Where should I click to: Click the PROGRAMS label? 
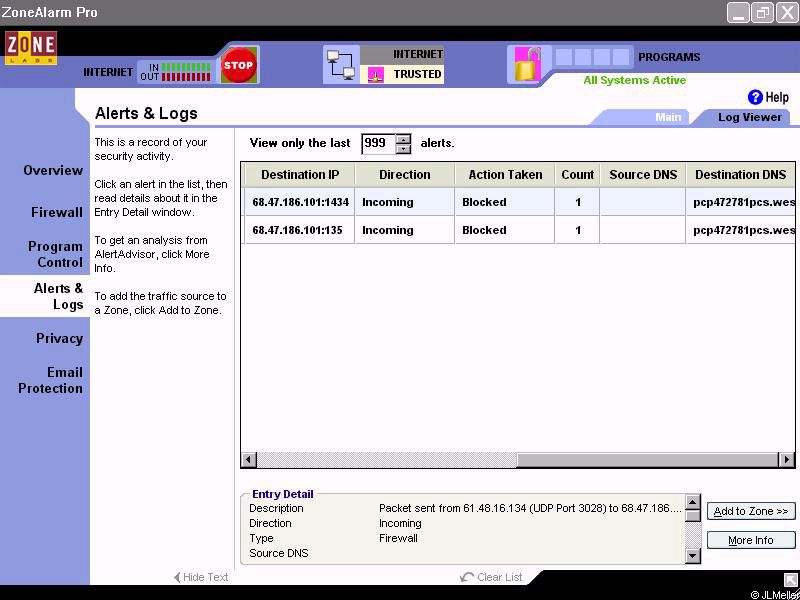click(669, 57)
